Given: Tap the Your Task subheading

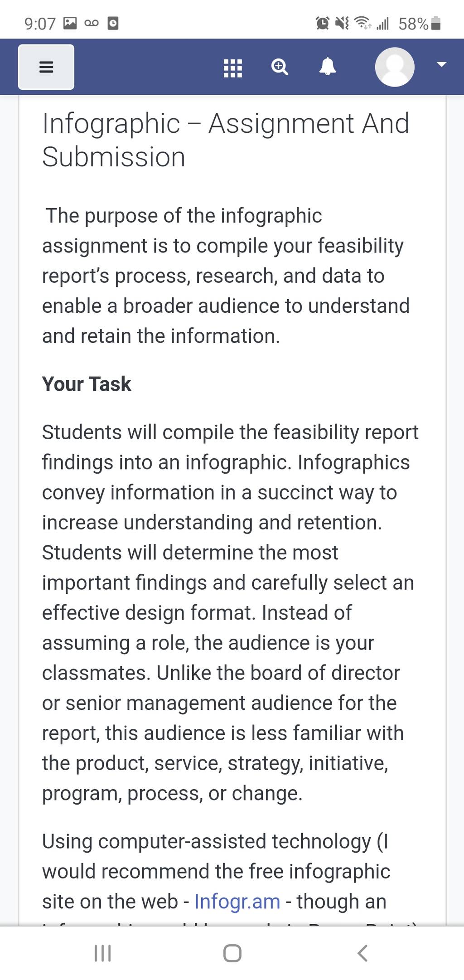Looking at the screenshot, I should tap(87, 384).
